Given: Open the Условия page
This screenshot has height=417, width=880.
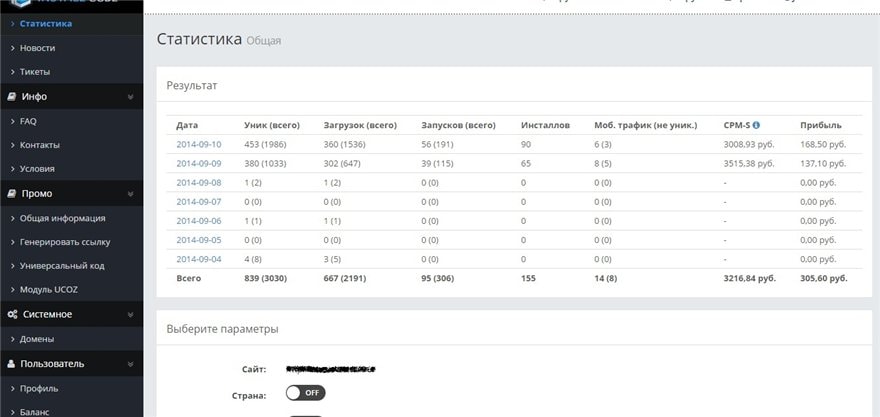Looking at the screenshot, I should (37, 168).
